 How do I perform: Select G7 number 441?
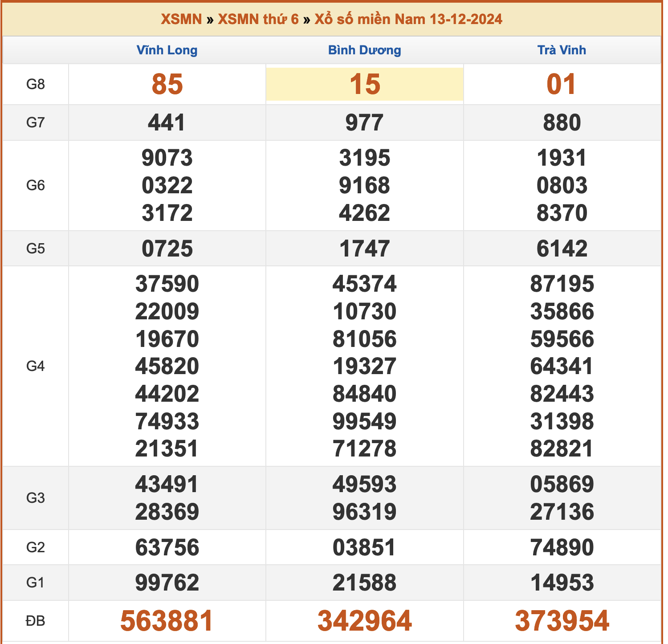(167, 122)
